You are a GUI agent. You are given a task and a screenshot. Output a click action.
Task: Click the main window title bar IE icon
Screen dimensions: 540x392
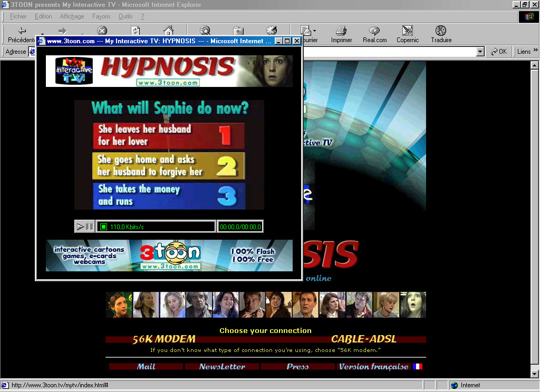[5, 4]
